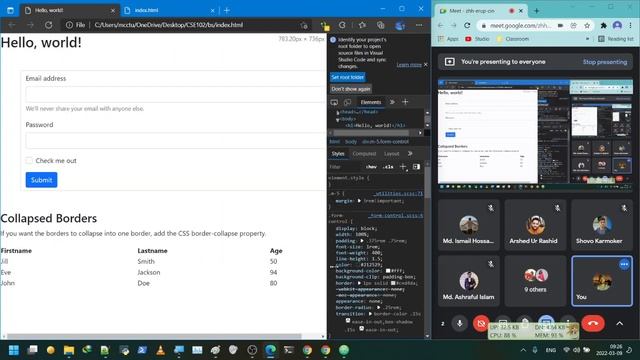Open options for your own Meet tile

624,264
